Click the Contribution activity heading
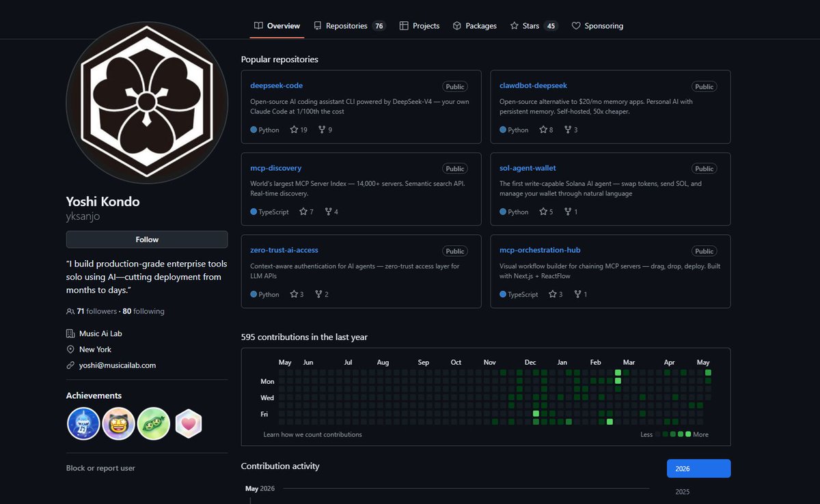The width and height of the screenshot is (820, 504). click(x=280, y=466)
